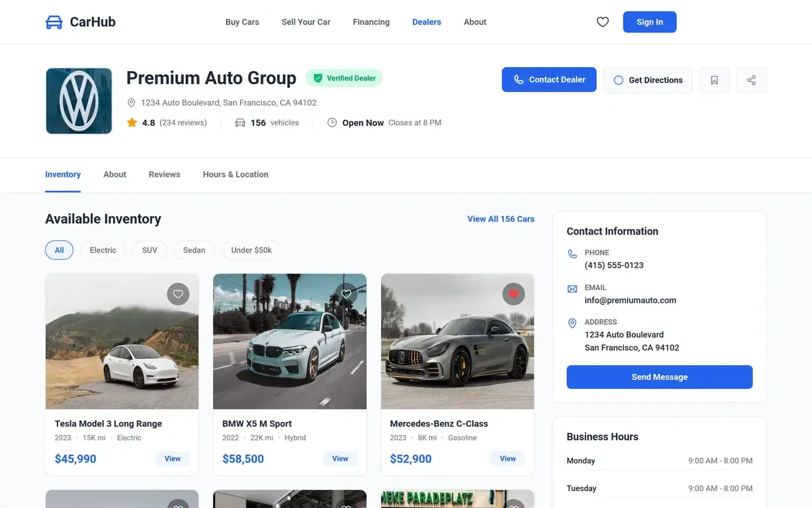Click the location pin next to dealer address
This screenshot has height=508, width=812.
pos(131,103)
